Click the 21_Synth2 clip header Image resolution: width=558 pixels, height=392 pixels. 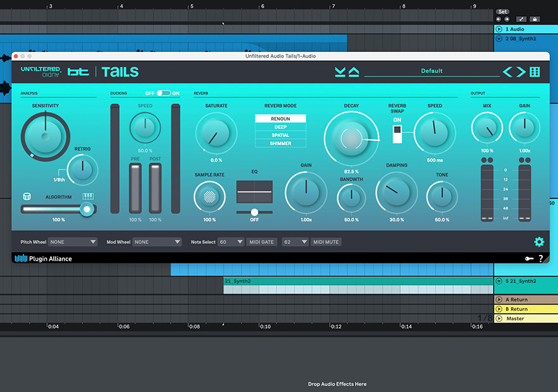[x=358, y=281]
